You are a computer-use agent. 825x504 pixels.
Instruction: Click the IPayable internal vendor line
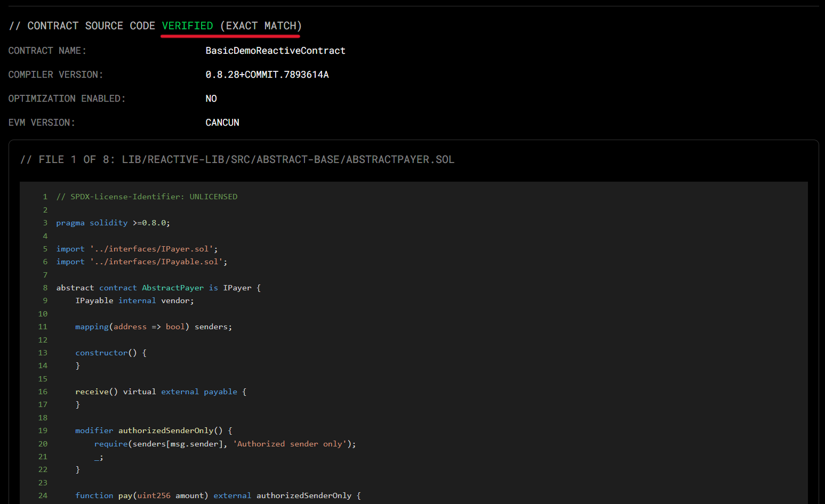tap(134, 300)
